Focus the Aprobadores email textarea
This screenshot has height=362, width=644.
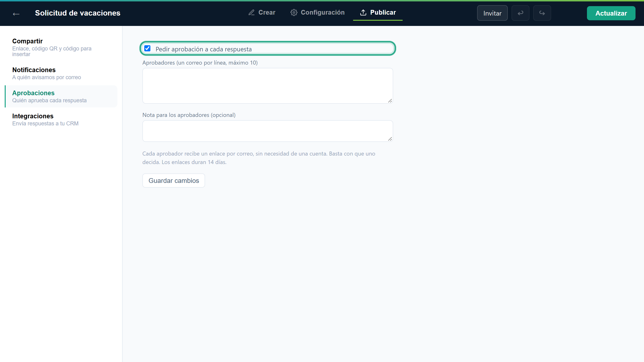tap(268, 86)
